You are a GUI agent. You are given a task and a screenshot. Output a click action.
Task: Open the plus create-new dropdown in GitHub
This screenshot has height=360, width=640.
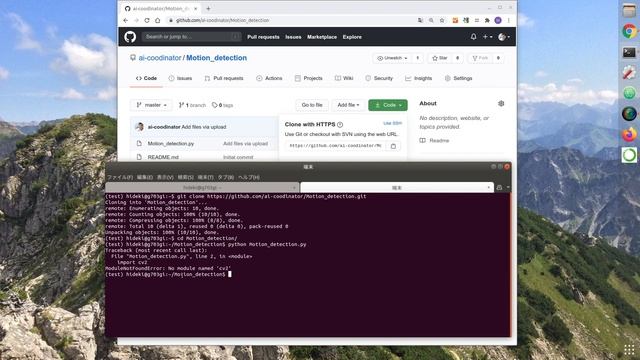tap(487, 37)
